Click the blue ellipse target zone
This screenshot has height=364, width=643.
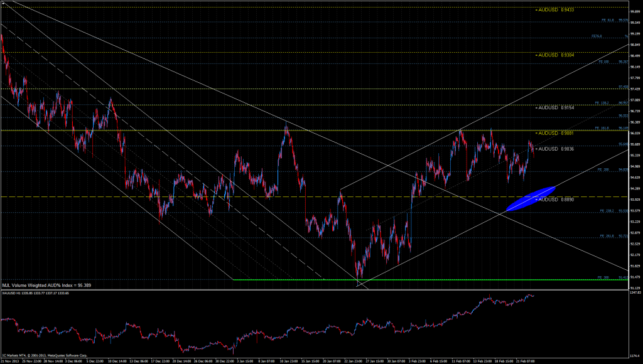point(531,199)
